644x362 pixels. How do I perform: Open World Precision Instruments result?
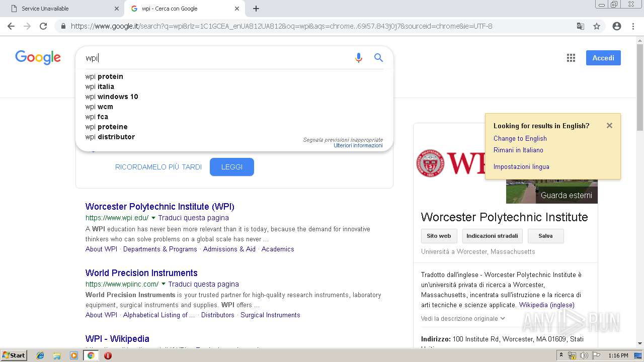[x=141, y=273]
